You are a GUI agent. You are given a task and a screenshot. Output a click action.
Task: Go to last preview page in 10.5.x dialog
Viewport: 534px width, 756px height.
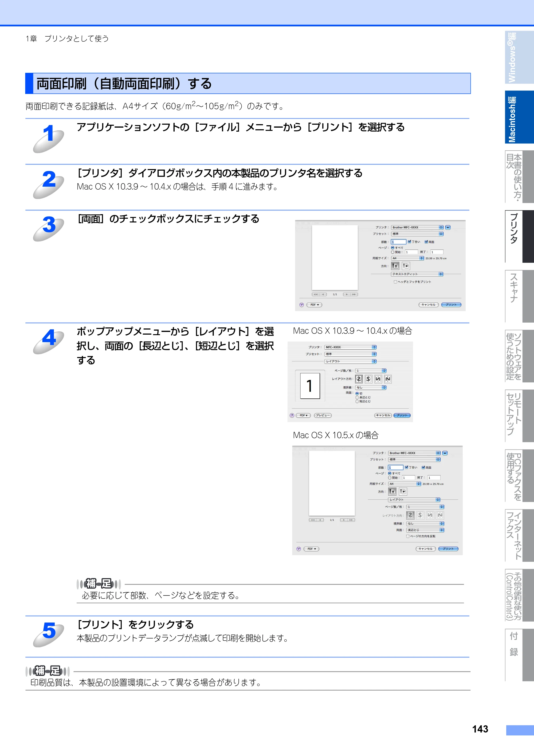[351, 520]
